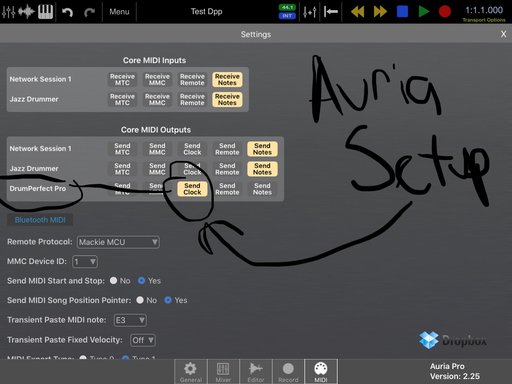The height and width of the screenshot is (384, 512).
Task: Toggle Send MMC for Network Session 1 output
Action: coord(157,149)
